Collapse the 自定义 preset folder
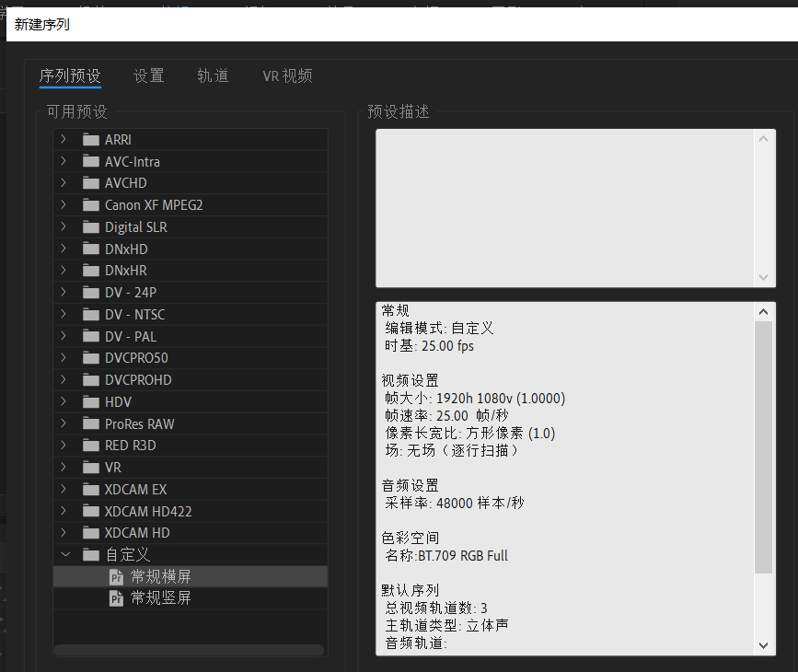The image size is (798, 672). click(64, 555)
